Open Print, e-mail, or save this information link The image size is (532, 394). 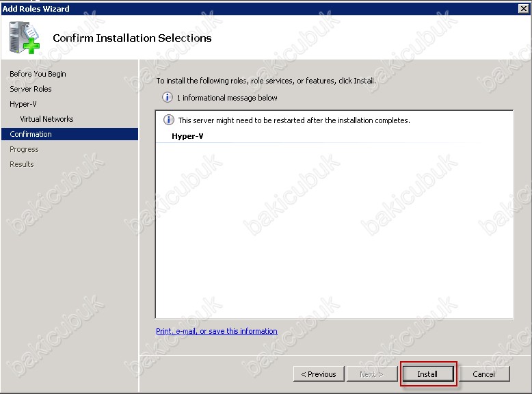coord(217,331)
